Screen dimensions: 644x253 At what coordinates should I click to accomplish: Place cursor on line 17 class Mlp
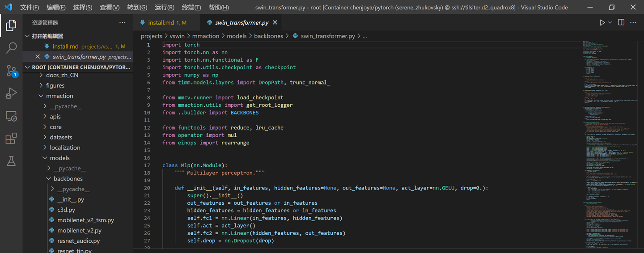click(195, 165)
